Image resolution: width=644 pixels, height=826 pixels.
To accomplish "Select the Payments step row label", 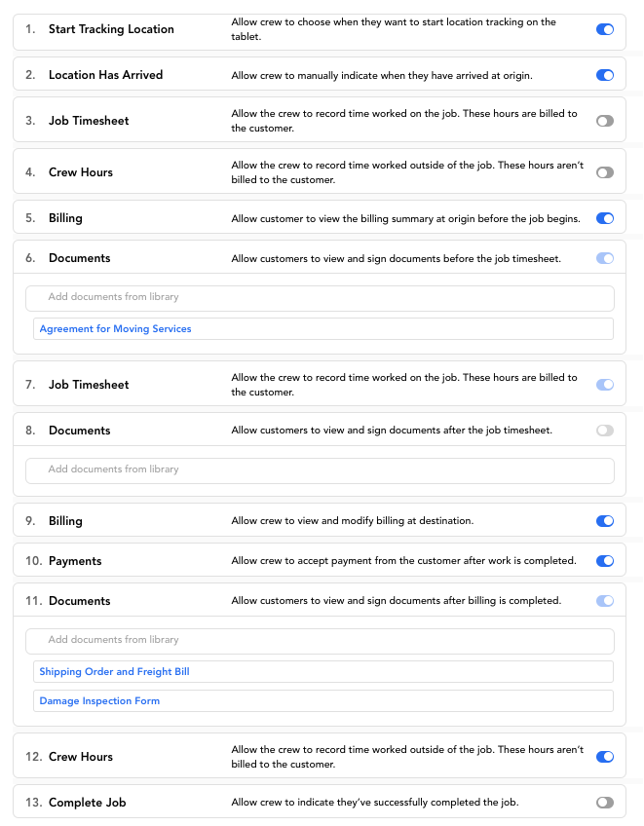I will [x=75, y=561].
